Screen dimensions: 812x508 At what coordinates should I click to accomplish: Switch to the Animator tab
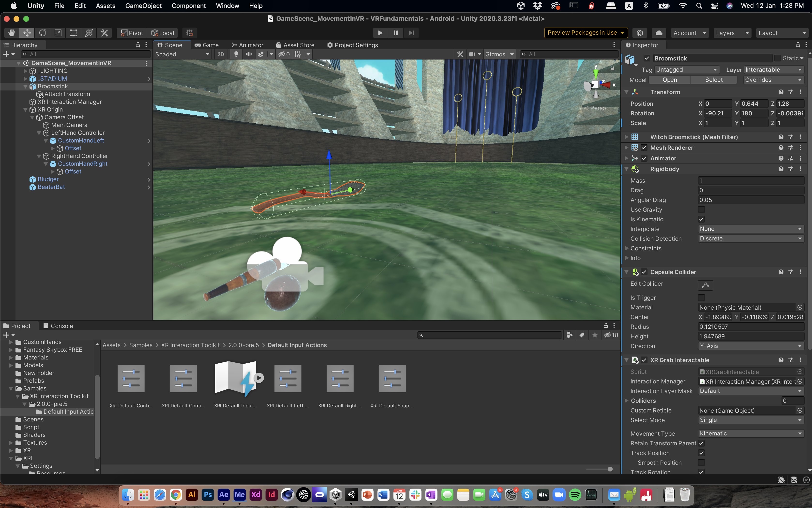248,45
